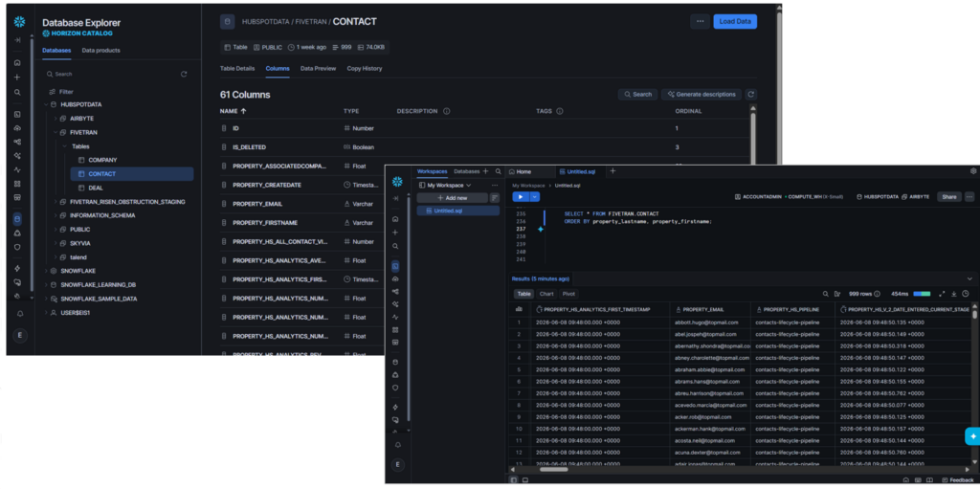The image size is (980, 489).
Task: Click the plus Create icon in Database Explorer sidebar
Action: click(x=17, y=78)
